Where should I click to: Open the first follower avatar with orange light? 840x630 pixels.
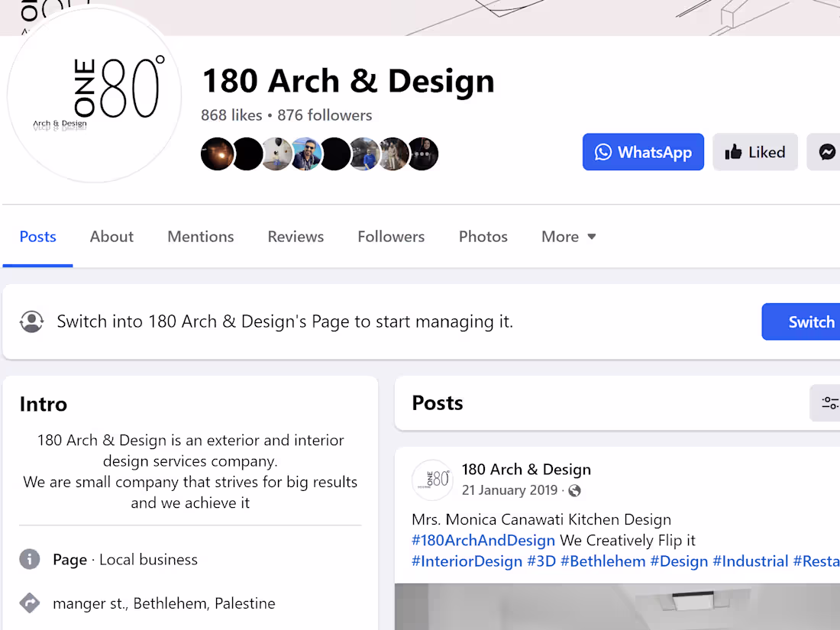click(x=217, y=153)
